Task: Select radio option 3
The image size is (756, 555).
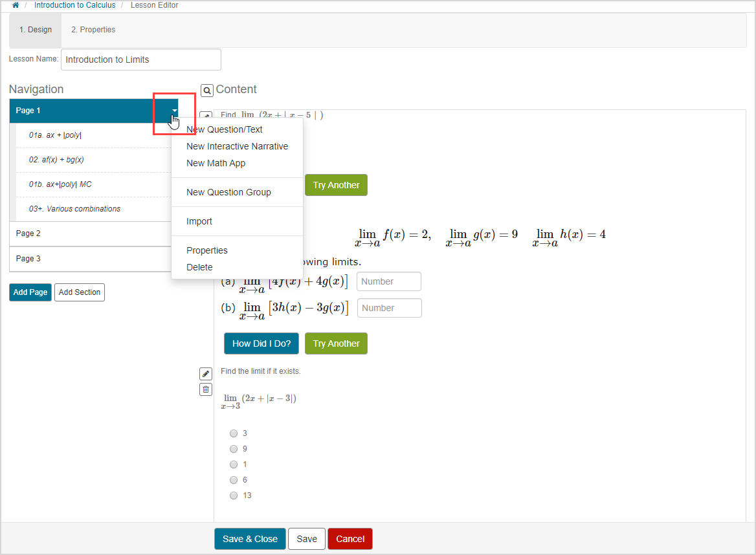Action: [234, 433]
